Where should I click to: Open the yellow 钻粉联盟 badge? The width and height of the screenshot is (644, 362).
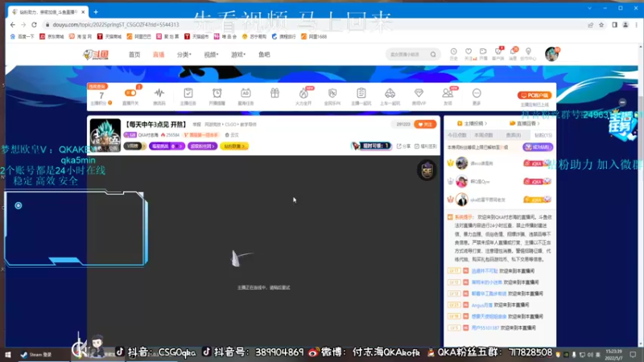[234, 146]
